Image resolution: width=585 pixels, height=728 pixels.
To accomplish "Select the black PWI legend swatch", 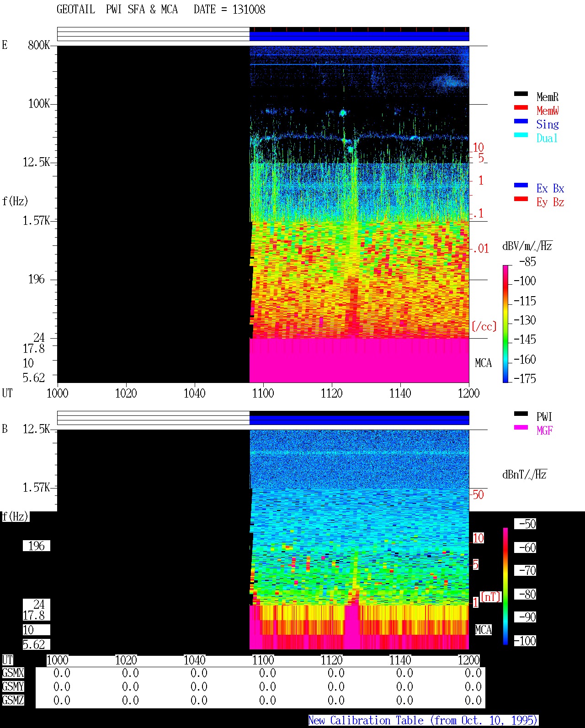I will point(521,414).
